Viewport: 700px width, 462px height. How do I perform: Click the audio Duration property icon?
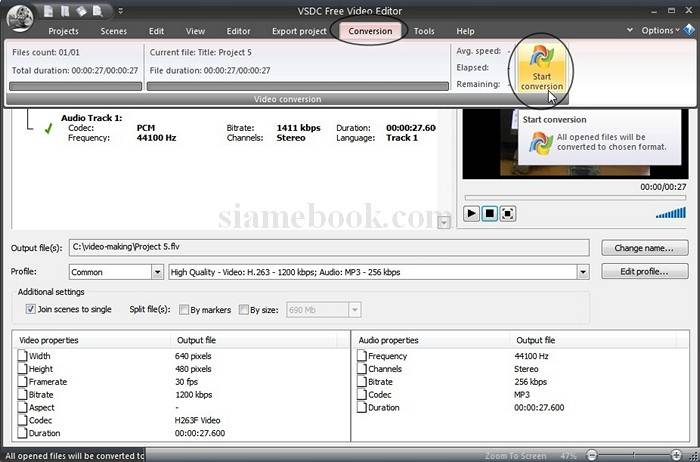coord(362,408)
